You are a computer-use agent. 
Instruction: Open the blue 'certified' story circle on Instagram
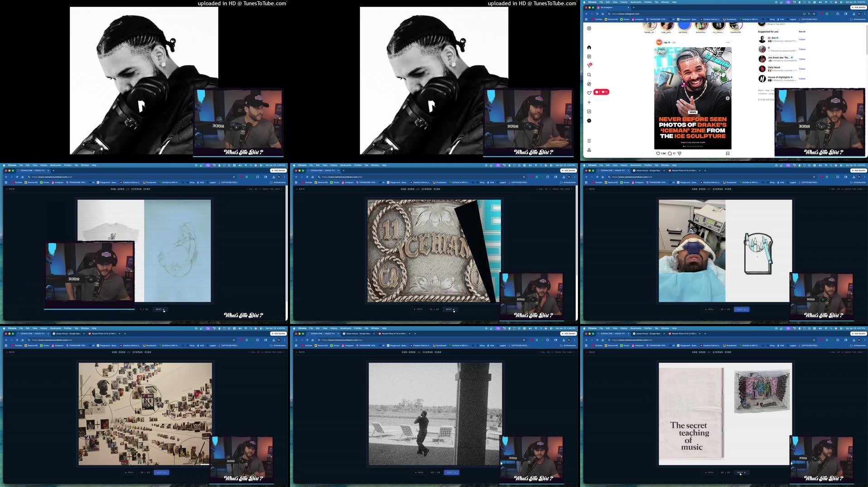[x=684, y=26]
